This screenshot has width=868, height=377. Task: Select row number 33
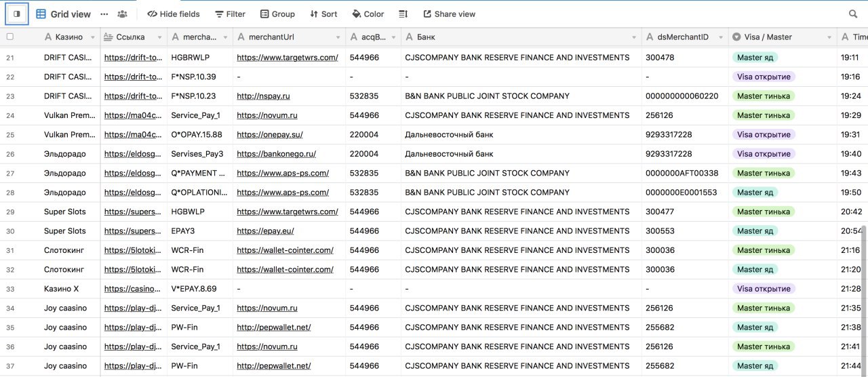[x=9, y=289]
